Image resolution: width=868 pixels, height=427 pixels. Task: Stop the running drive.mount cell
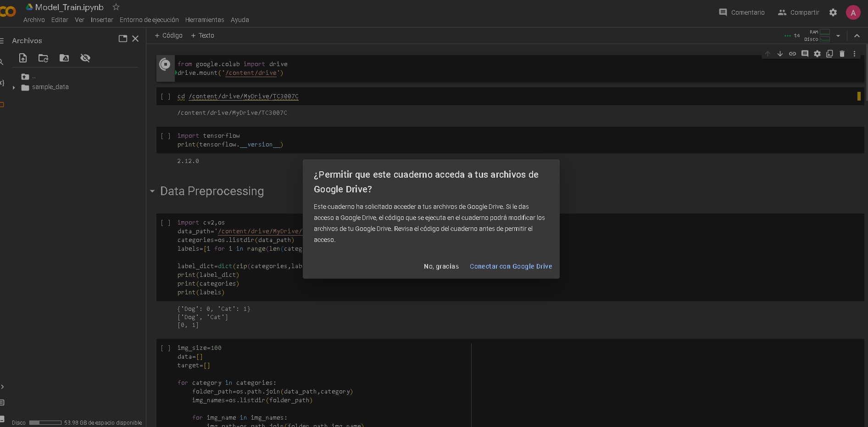[x=165, y=65]
